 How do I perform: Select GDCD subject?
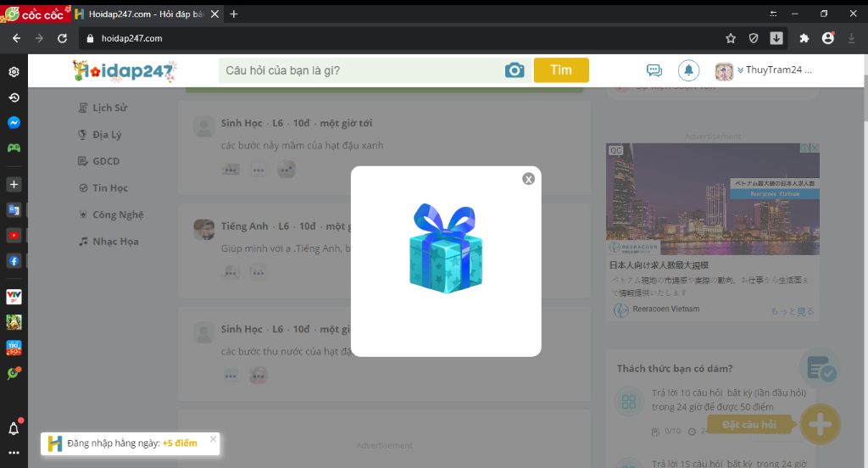(x=99, y=161)
